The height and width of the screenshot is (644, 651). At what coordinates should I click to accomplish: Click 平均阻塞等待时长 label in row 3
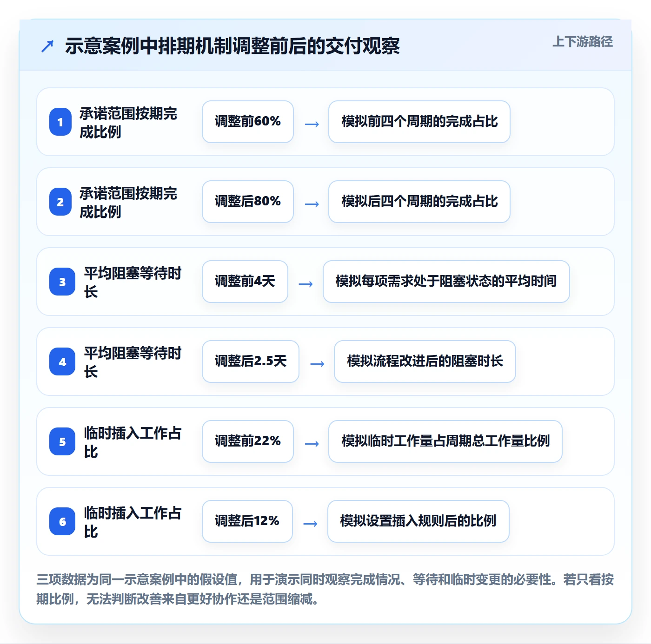click(133, 283)
